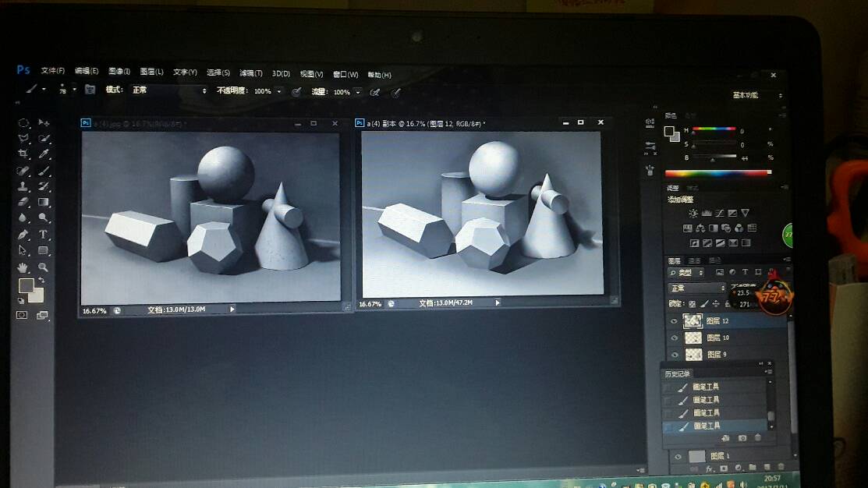Change the screen mode
The image size is (868, 488).
(x=42, y=315)
